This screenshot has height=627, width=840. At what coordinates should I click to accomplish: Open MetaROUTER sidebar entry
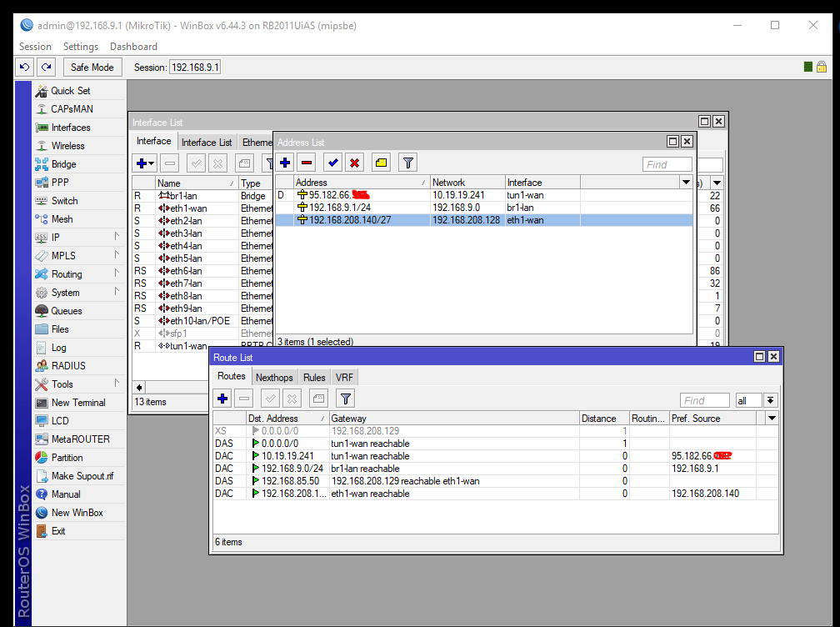(80, 439)
